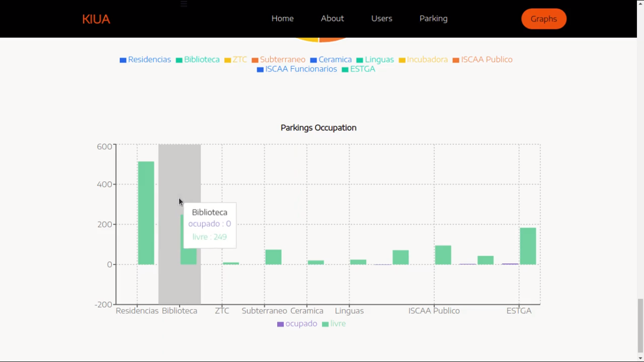Click the tall Residencias livre bar
The height and width of the screenshot is (362, 644).
click(146, 213)
